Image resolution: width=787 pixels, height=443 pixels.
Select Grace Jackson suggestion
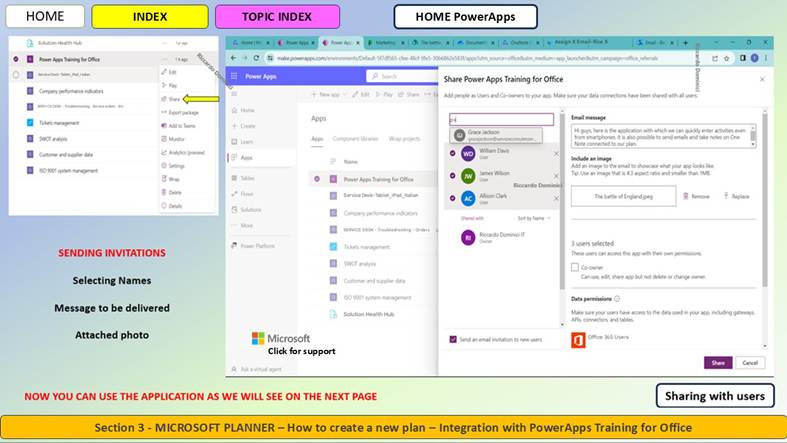pos(496,135)
